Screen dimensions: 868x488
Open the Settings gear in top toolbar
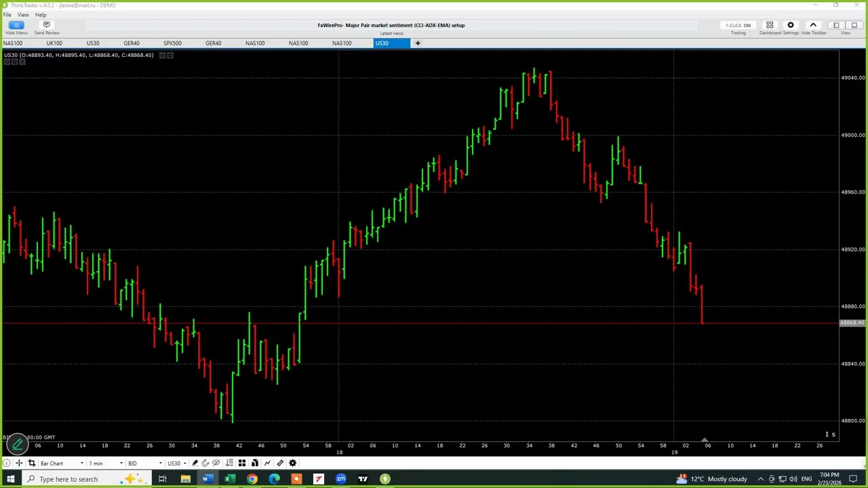click(791, 25)
